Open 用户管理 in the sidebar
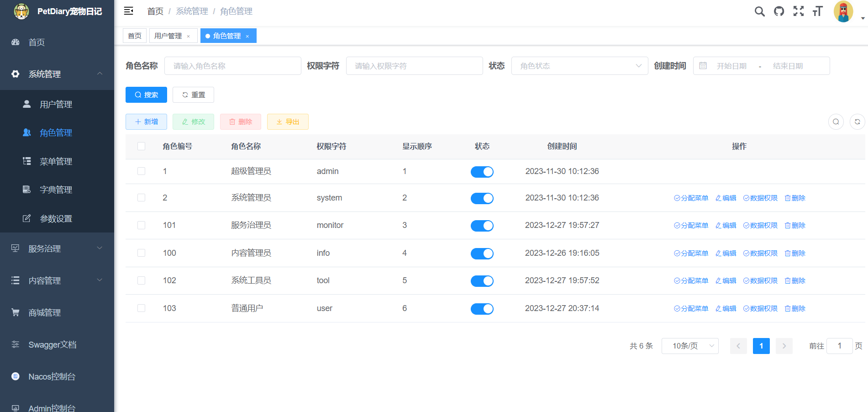Screen dimensions: 868x412 [x=57, y=104]
